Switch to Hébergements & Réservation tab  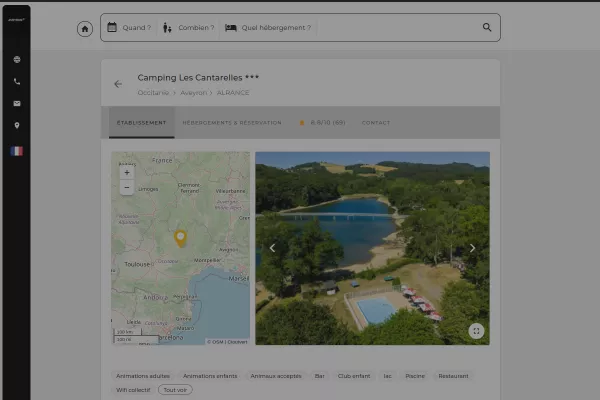pos(232,122)
